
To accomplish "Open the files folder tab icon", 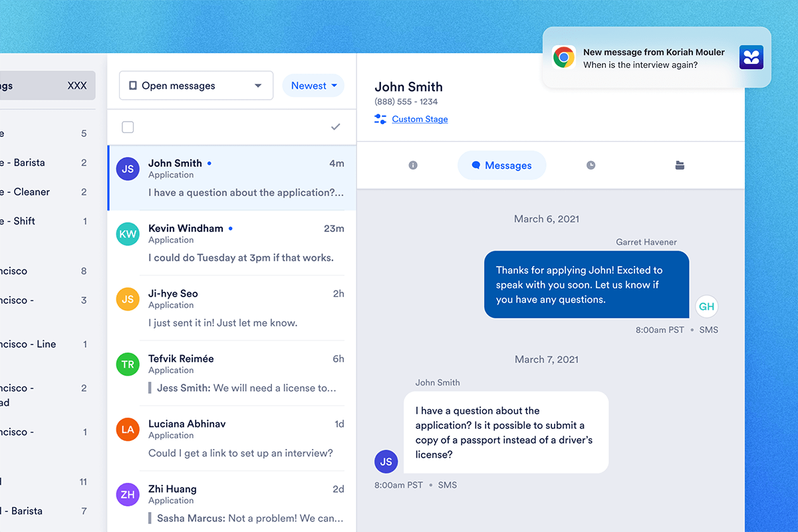I will [x=680, y=166].
